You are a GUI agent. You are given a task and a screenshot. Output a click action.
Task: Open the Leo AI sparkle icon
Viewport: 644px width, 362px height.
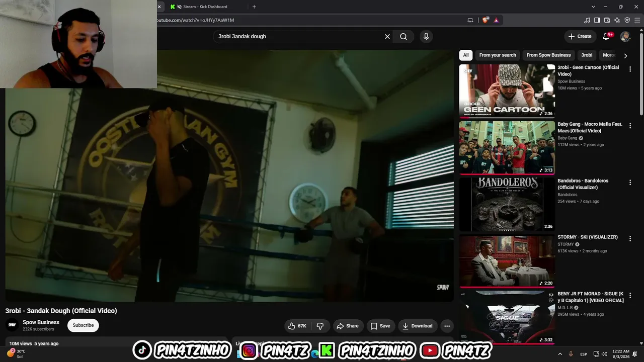[x=617, y=20]
